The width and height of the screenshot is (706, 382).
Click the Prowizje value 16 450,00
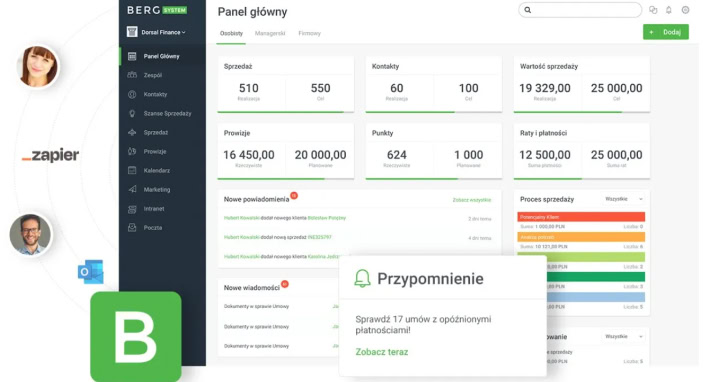click(x=249, y=155)
